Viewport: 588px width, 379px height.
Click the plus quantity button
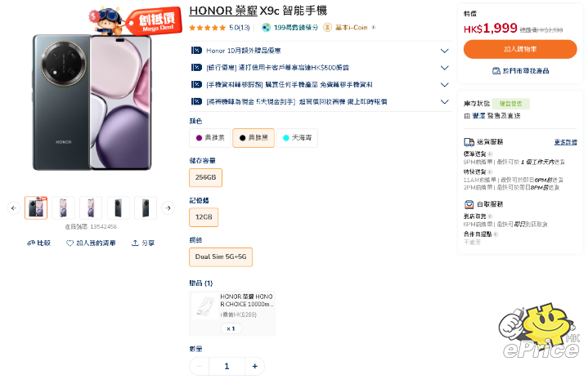click(x=254, y=366)
